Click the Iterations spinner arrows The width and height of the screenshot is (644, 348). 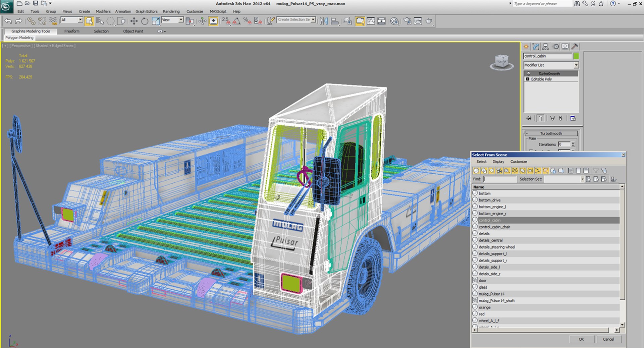click(573, 144)
